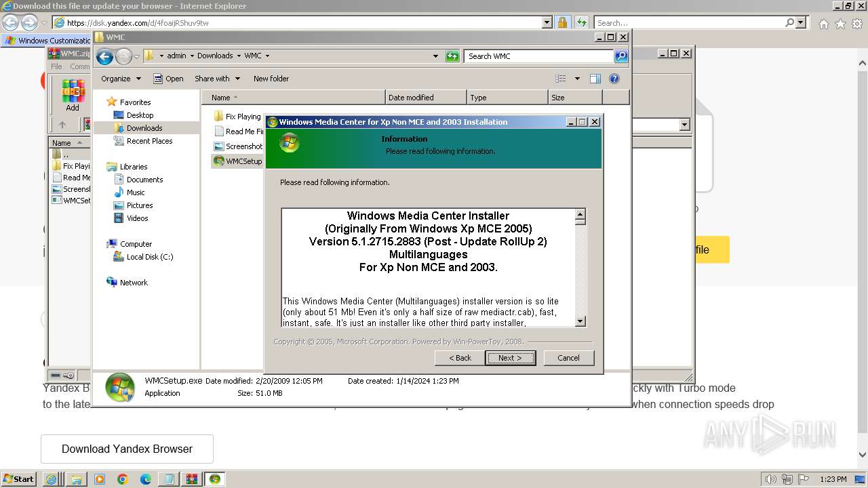Focus the Search WMC field
This screenshot has height=488, width=868.
pos(539,56)
